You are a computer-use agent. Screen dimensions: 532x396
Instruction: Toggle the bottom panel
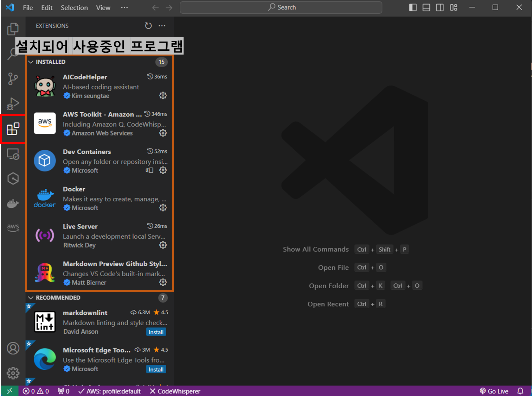[x=426, y=7]
